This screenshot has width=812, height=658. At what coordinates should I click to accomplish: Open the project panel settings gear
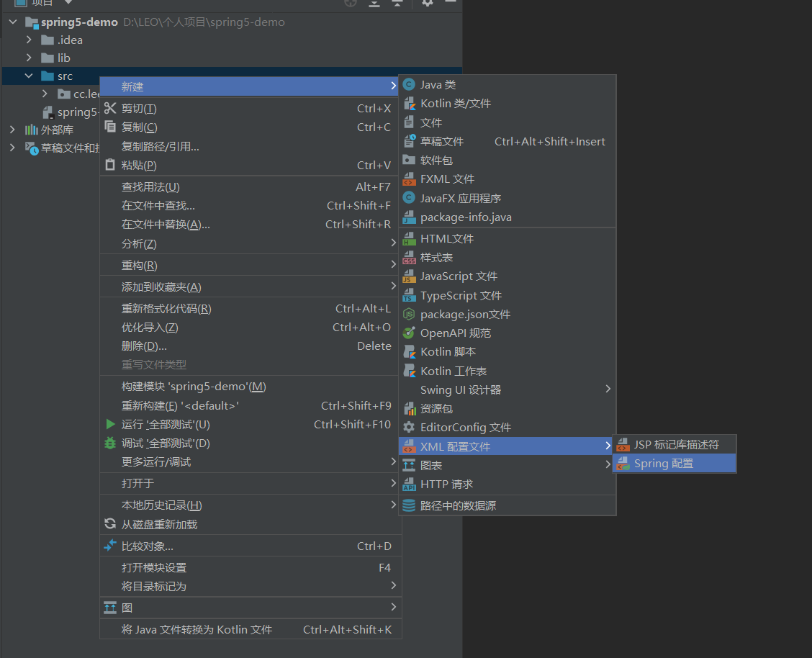(428, 3)
